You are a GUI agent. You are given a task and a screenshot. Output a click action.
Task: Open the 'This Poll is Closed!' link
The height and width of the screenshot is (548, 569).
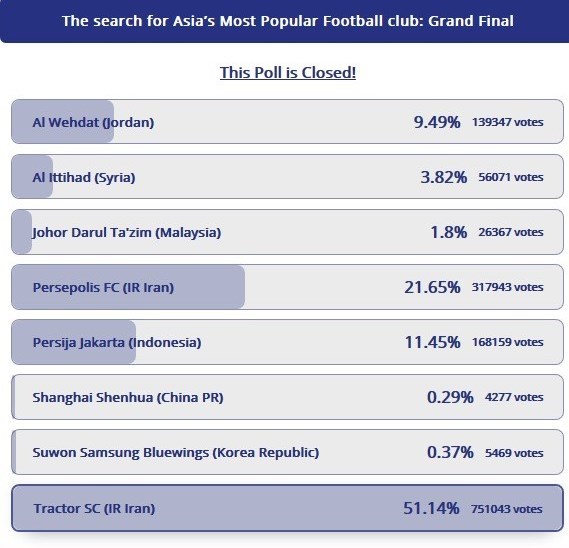click(288, 73)
